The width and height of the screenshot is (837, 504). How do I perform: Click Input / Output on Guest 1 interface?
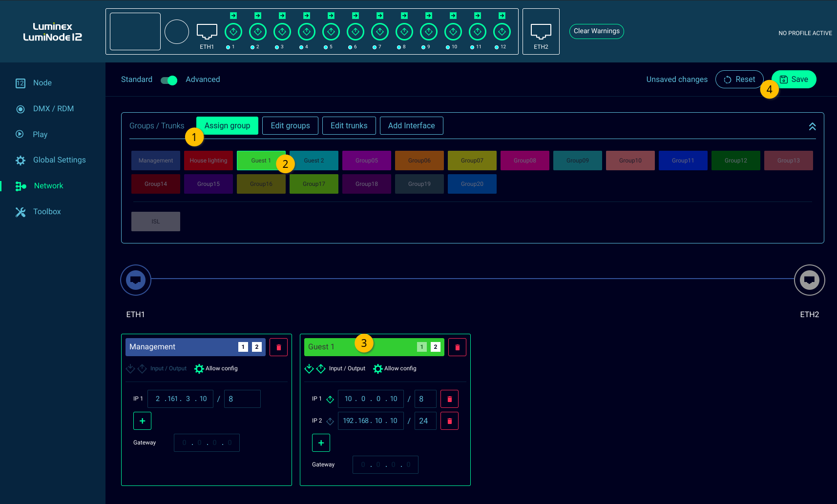[347, 369]
